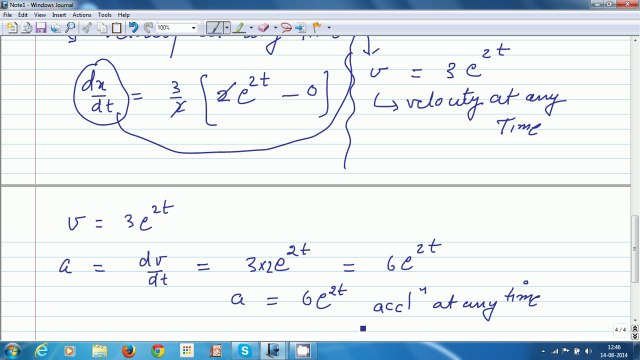Launch Internet Explorer from the taskbar
This screenshot has width=640, height=360.
point(41,351)
